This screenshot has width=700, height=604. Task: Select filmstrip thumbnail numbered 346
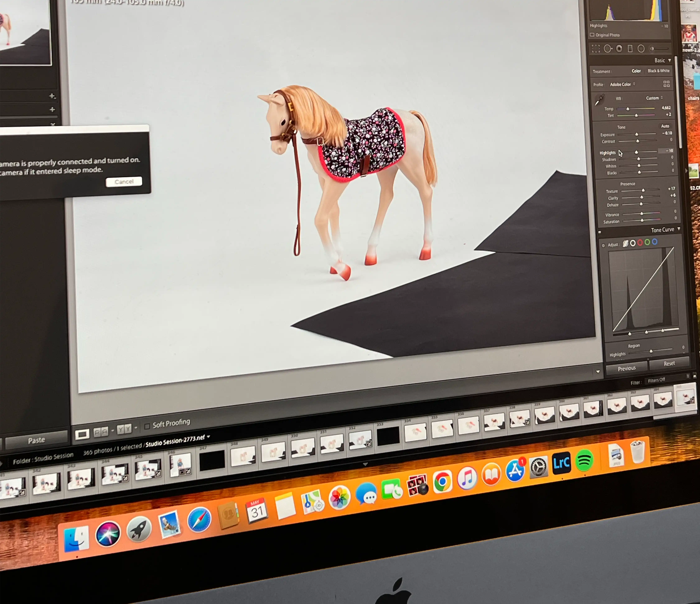tap(180, 465)
